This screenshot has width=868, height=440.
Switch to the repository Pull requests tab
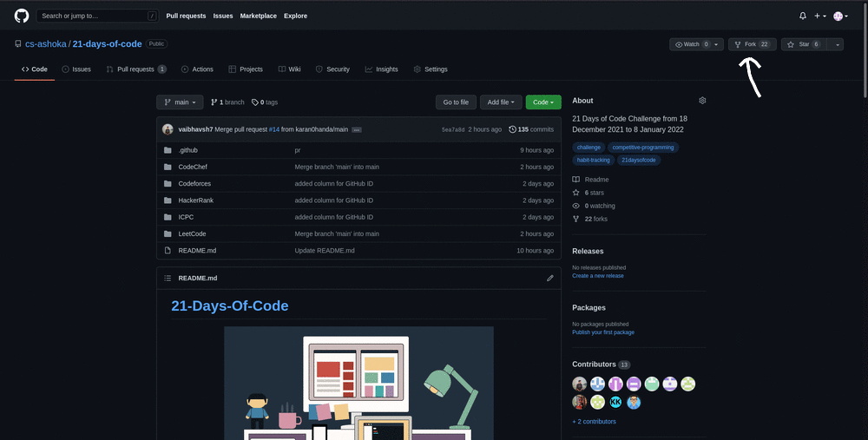point(136,69)
